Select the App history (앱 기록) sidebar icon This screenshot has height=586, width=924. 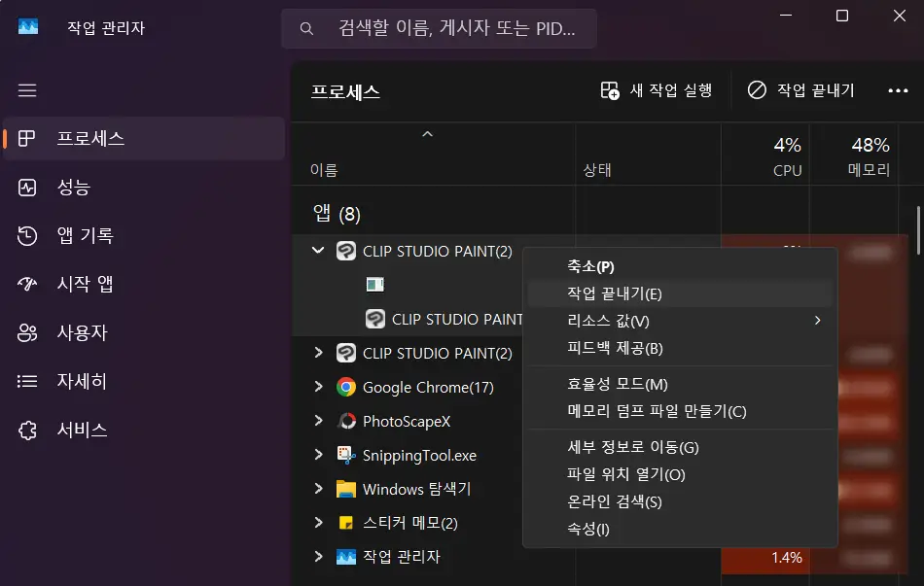tap(27, 236)
